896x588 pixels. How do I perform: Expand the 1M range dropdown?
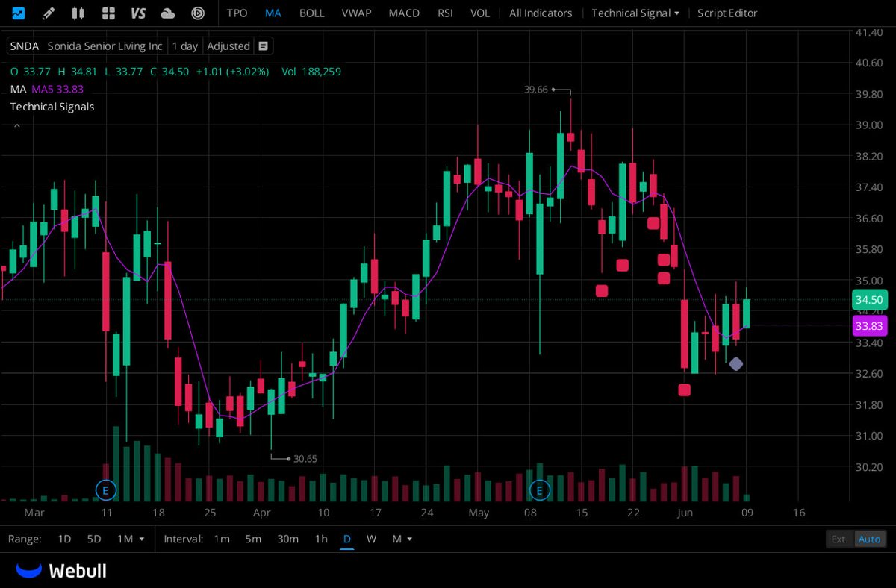(x=131, y=539)
